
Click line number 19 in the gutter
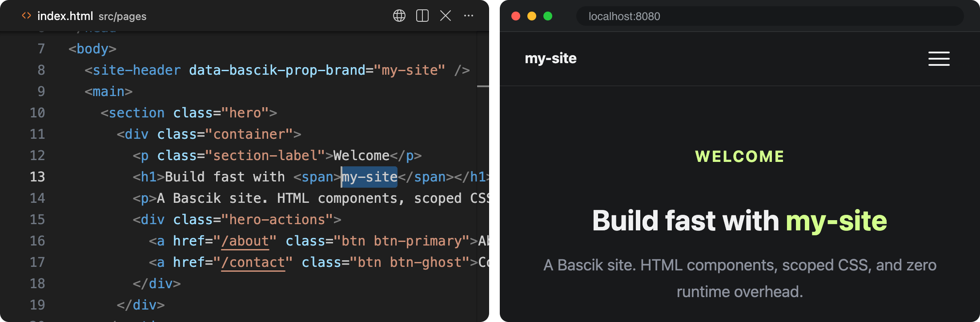coord(37,305)
